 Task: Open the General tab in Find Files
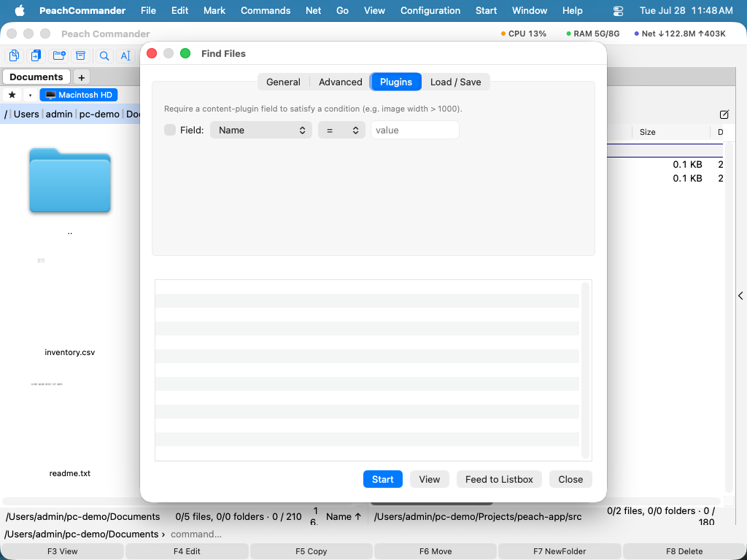coord(283,82)
